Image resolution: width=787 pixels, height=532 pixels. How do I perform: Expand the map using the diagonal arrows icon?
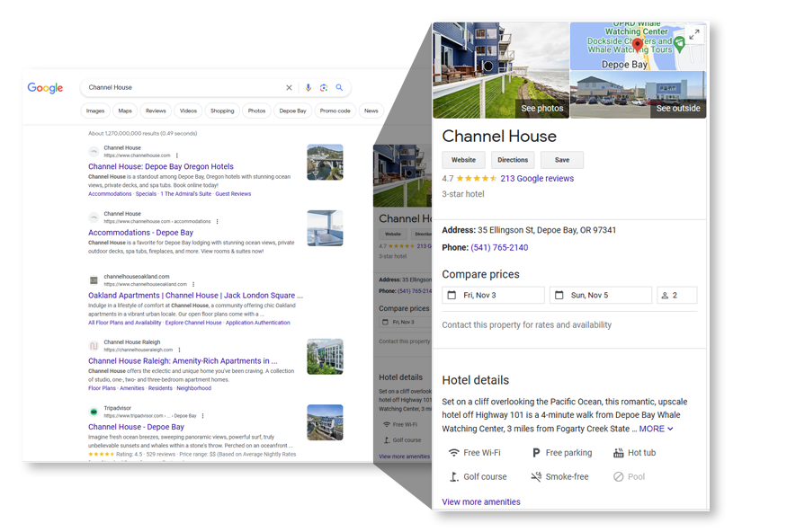tap(693, 33)
